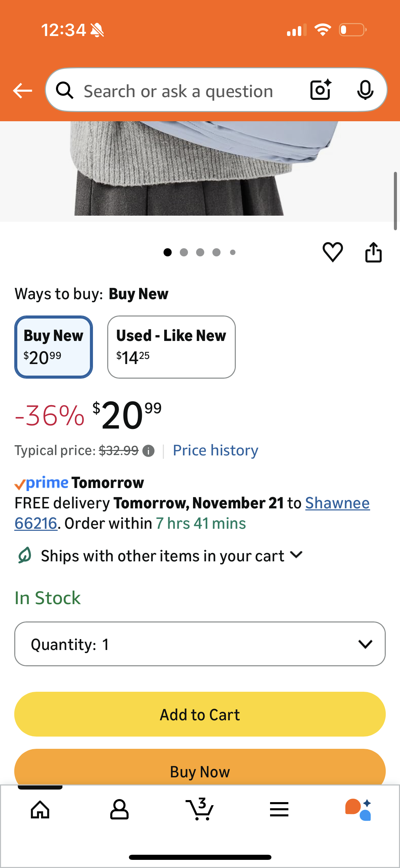Tap the share icon
Screen dimensions: 400x868
[373, 252]
